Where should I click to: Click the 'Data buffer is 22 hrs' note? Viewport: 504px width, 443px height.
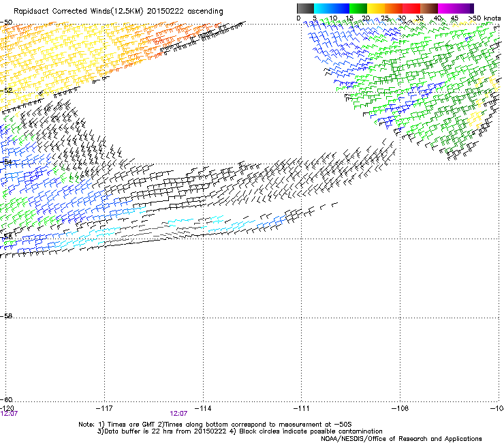point(240,431)
